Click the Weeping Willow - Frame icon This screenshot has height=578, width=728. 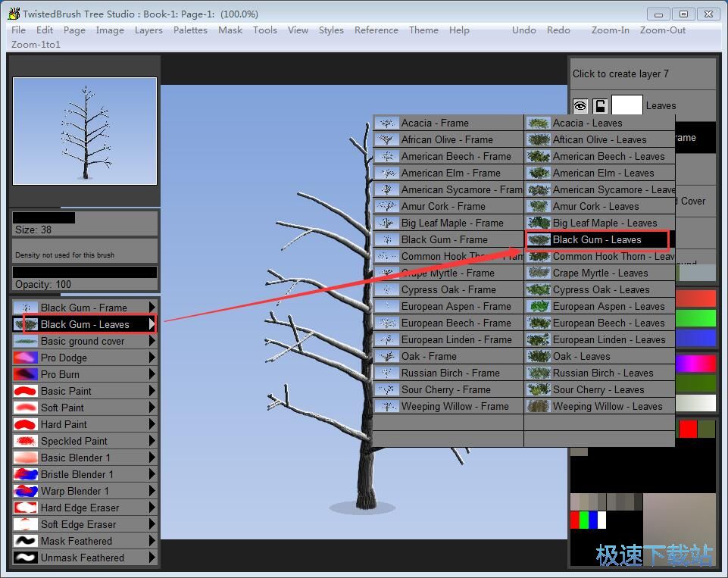pos(387,406)
